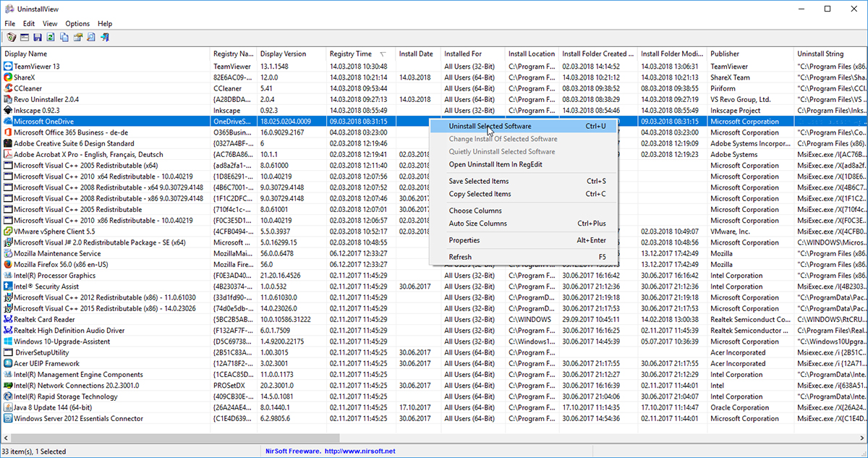Select the Microsoft OneDrive row
Viewport: 868px width, 458px height.
(434, 122)
